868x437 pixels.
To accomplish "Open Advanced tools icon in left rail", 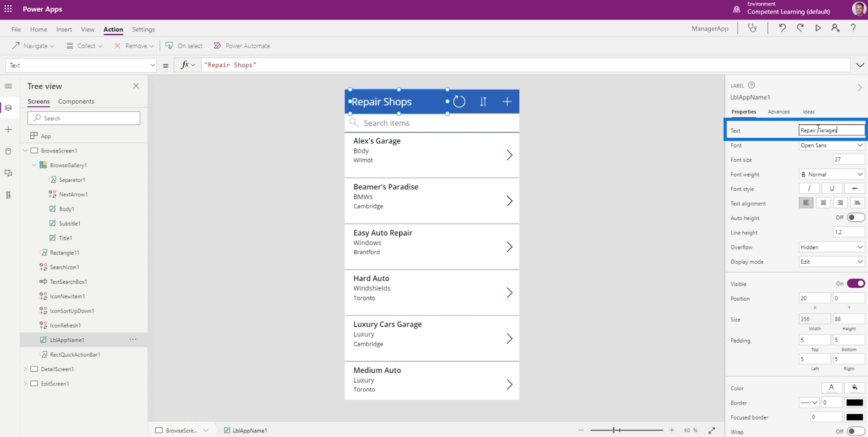I will (x=8, y=195).
